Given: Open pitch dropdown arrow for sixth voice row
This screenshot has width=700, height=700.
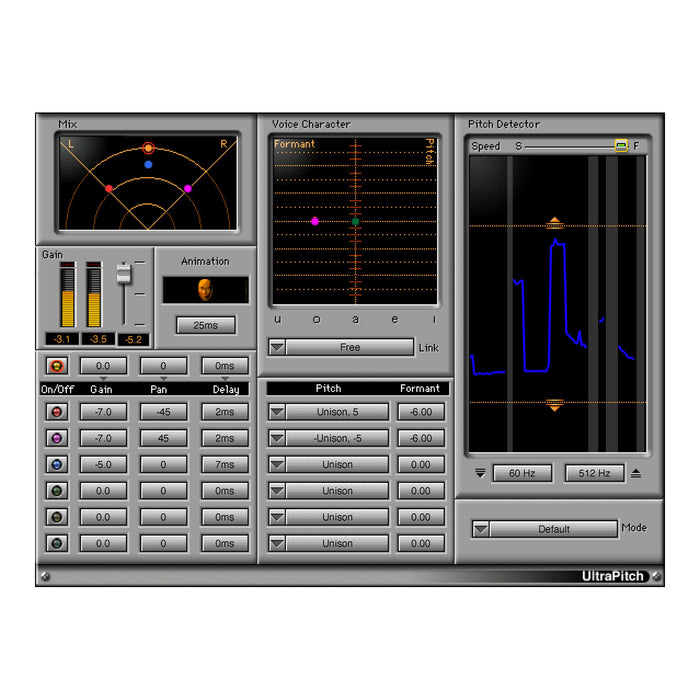Looking at the screenshot, I should [x=277, y=543].
